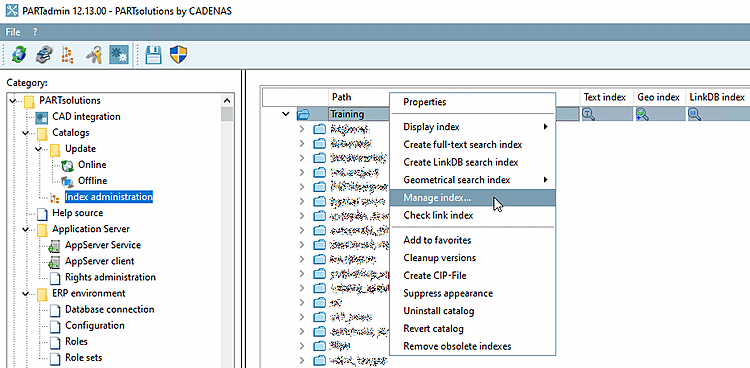The height and width of the screenshot is (368, 750).
Task: Click the category tree scrollbar thumb
Action: [x=227, y=114]
